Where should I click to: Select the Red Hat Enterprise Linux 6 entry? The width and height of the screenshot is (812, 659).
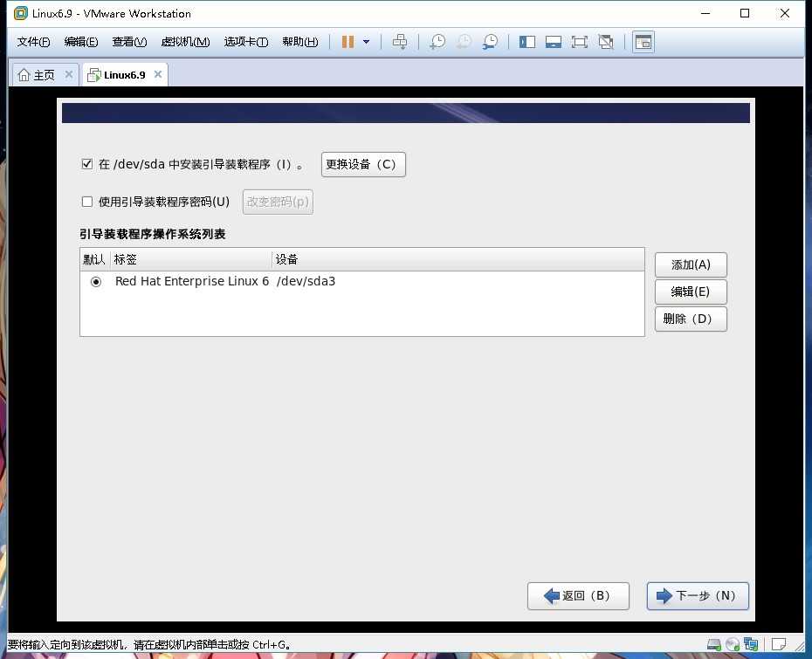click(192, 281)
